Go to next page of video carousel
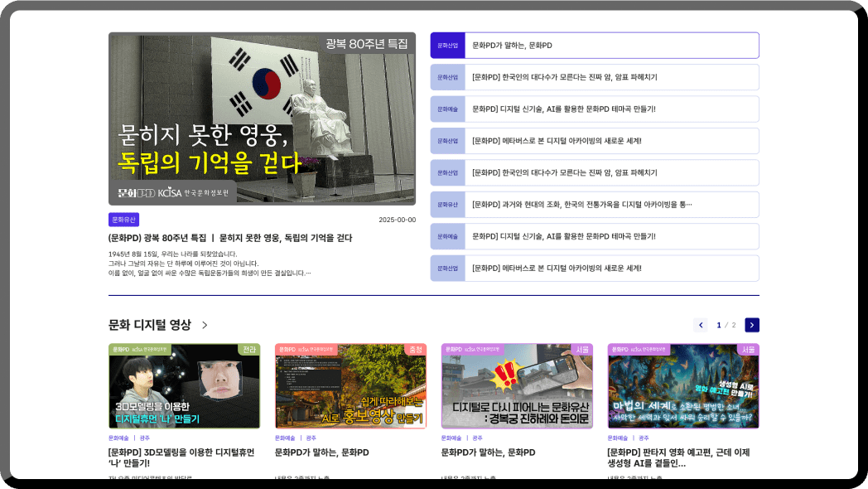 752,325
